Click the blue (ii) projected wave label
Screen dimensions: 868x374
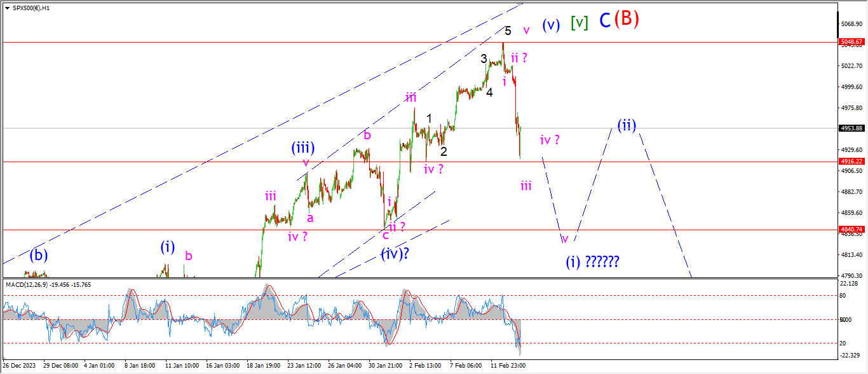(x=627, y=125)
